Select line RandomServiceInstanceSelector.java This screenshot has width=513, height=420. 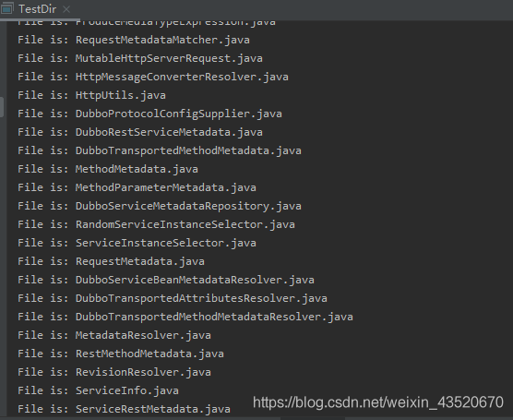[x=156, y=224]
